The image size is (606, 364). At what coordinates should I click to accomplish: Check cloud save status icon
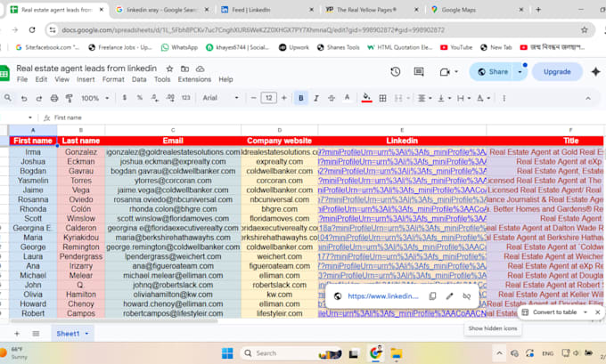pos(200,69)
